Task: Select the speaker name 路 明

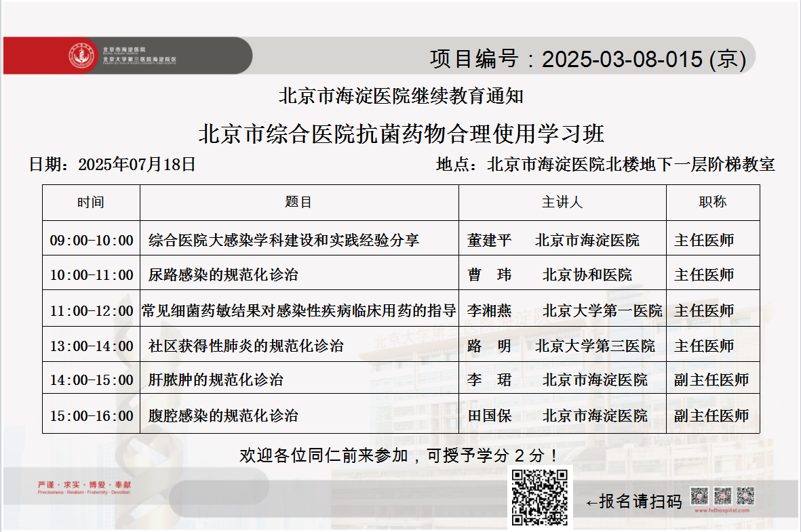Action: tap(489, 346)
